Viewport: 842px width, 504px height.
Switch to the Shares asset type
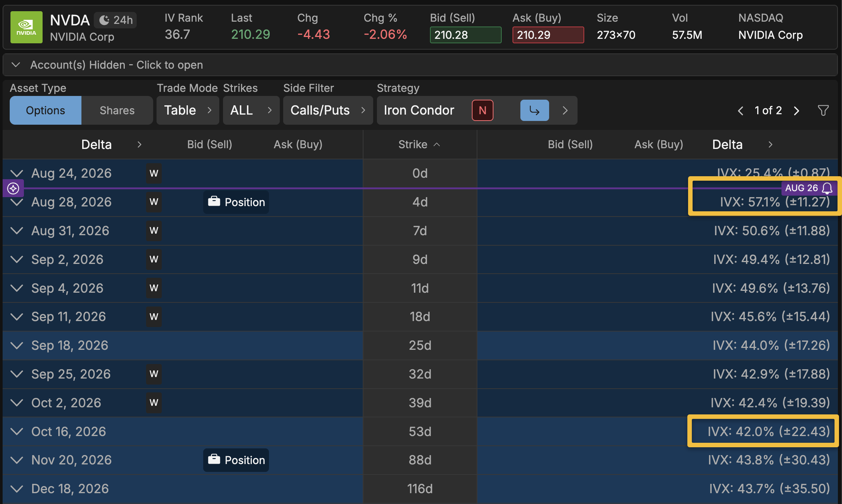(x=117, y=111)
